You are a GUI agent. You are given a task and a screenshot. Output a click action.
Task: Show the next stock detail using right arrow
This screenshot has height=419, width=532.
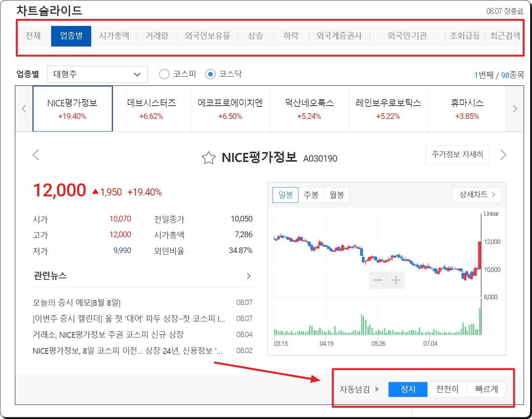click(x=503, y=155)
